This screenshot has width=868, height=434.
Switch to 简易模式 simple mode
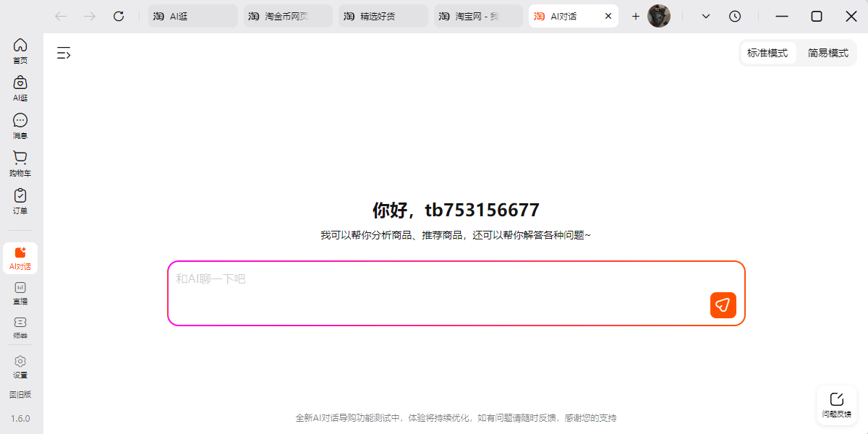click(x=827, y=53)
